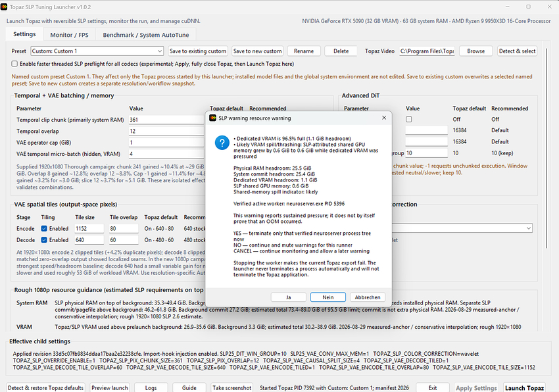
Task: Click Apply Settings button
Action: click(476, 387)
